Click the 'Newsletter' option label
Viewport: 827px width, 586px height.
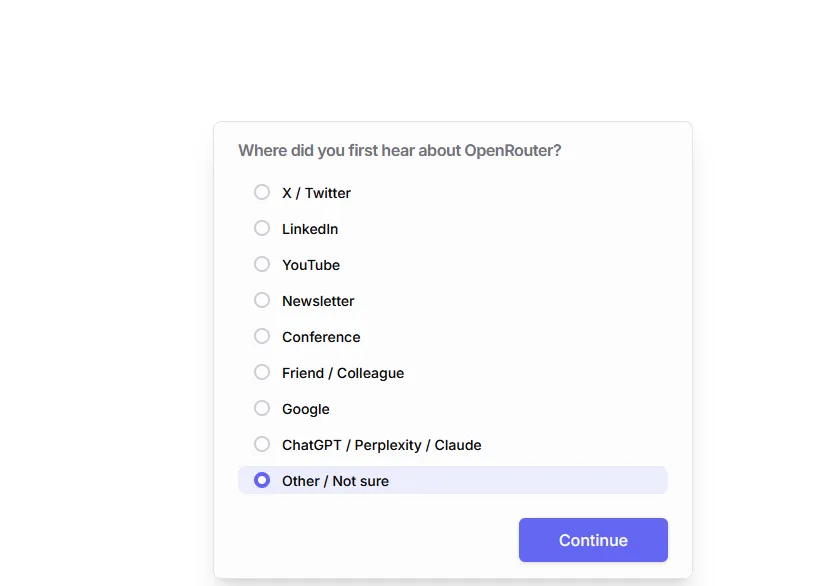[318, 301]
